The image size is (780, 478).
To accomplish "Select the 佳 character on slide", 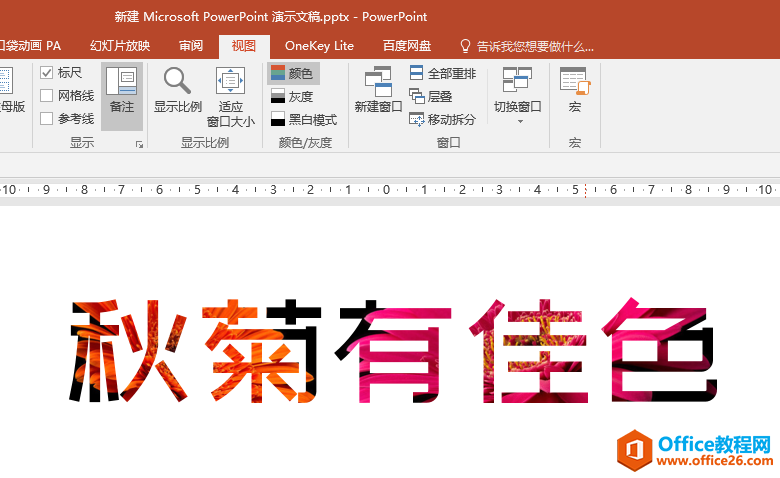I will click(528, 351).
